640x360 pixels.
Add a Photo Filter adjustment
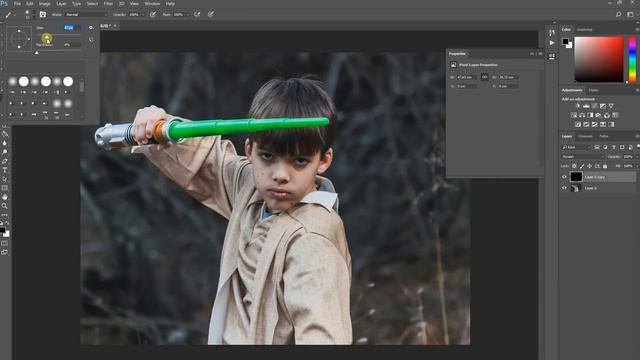tap(598, 115)
